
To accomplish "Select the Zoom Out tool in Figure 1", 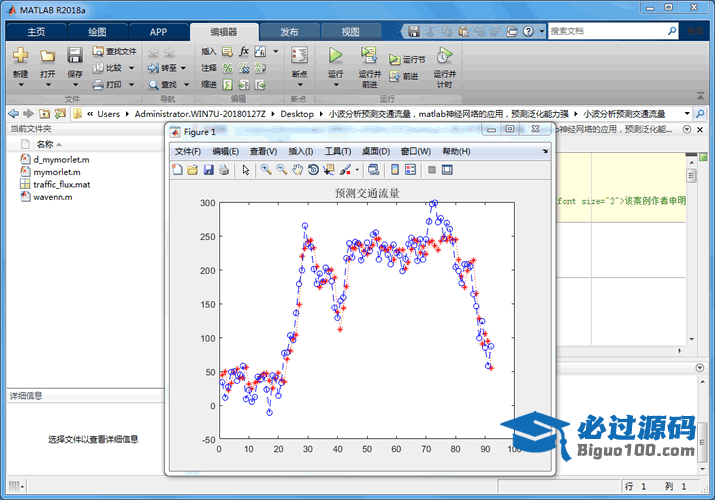I will [x=282, y=170].
